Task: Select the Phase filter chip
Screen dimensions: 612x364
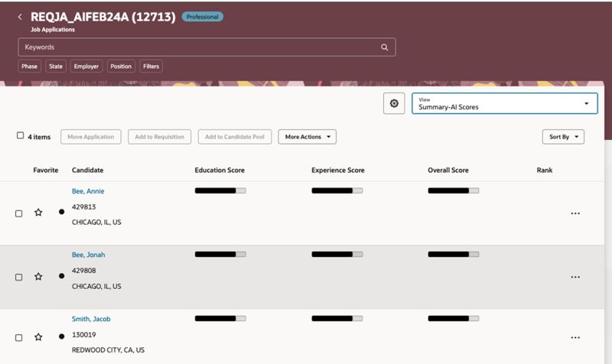Action: tap(29, 67)
